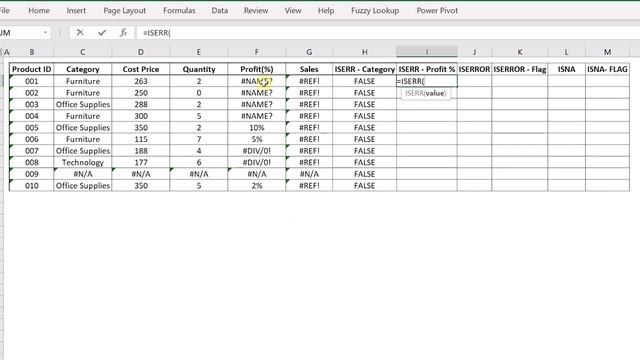640x360 pixels.
Task: Select #DIV/0! profit cell for product 007
Action: pos(256,151)
